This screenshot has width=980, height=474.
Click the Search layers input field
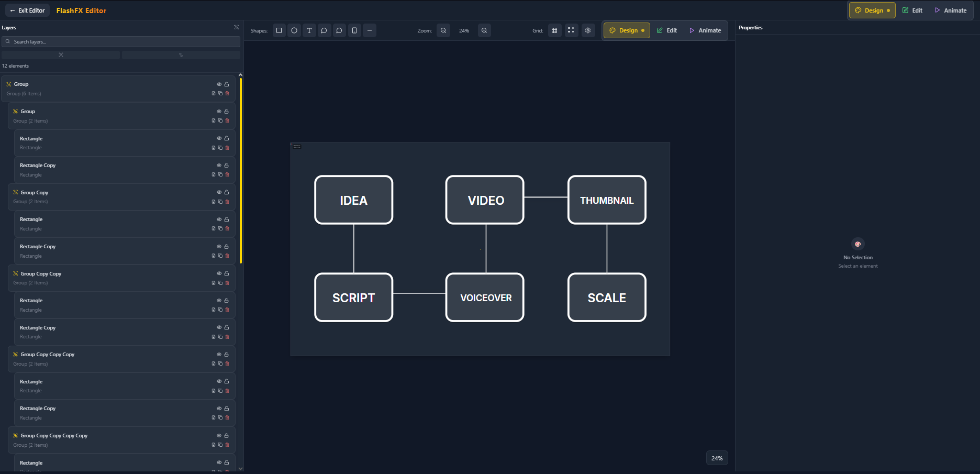[x=121, y=41]
